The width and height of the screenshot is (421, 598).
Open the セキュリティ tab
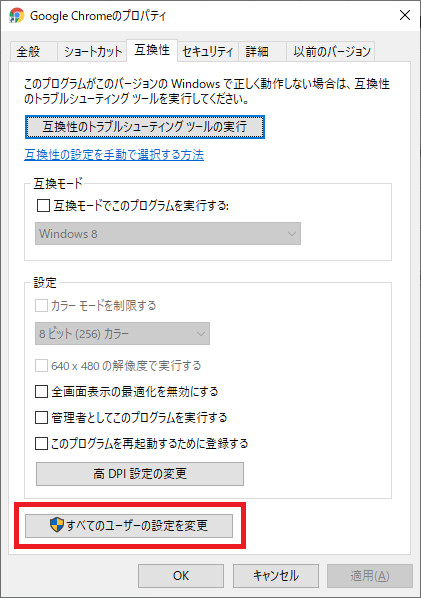click(208, 51)
